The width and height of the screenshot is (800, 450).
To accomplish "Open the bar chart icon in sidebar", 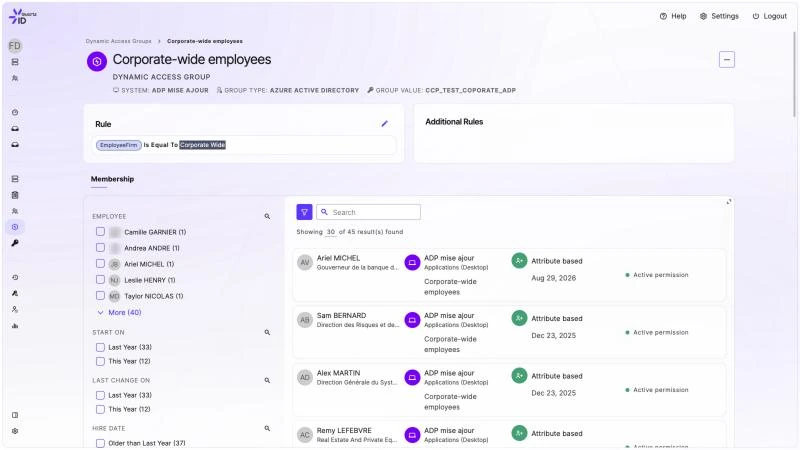I will pyautogui.click(x=15, y=326).
